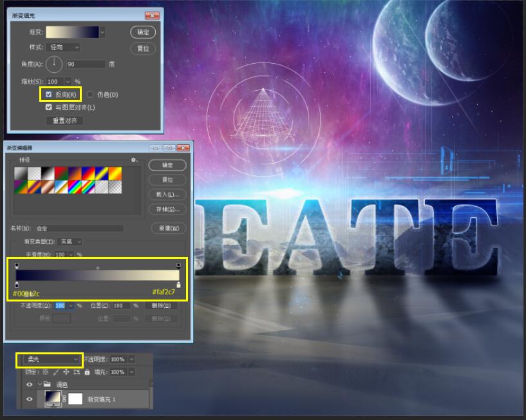Click the midpoint diamond above the gradient bar
This screenshot has height=420, width=526.
pos(98,268)
